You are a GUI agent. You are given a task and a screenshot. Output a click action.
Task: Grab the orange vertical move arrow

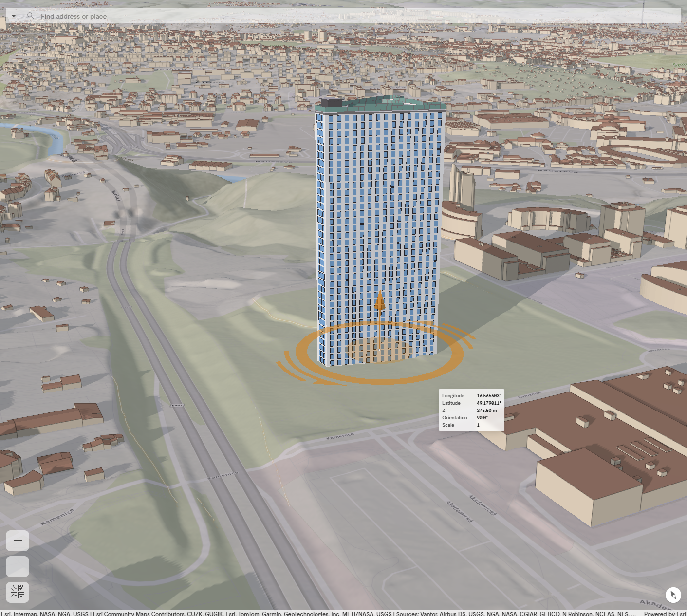coord(380,302)
